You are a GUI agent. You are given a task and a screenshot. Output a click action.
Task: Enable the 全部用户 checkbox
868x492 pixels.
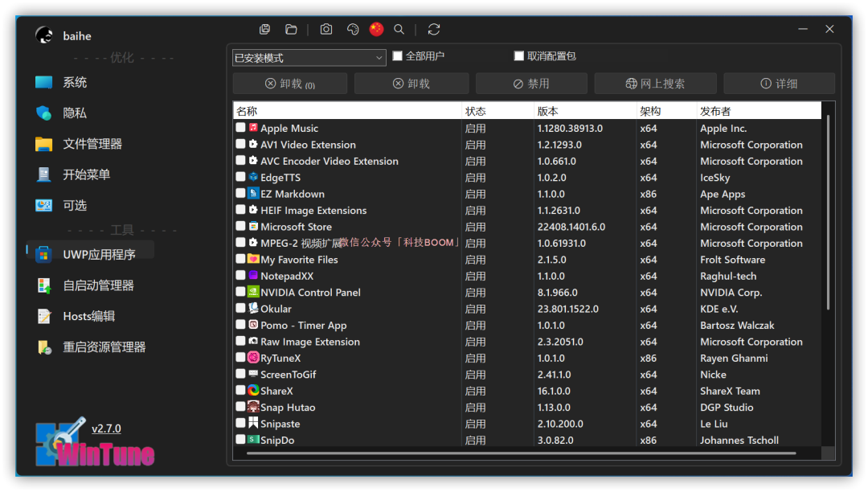[x=397, y=55]
